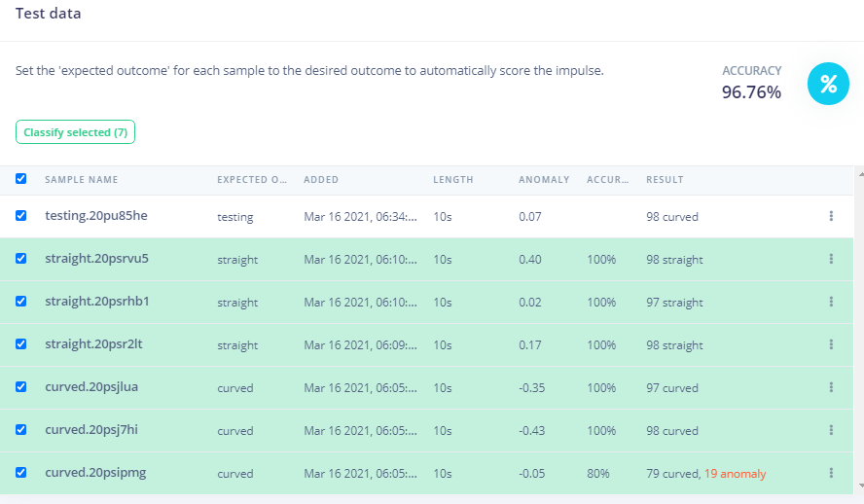Open options menu for straight.20psrhb1
This screenshot has width=864, height=504.
[831, 303]
